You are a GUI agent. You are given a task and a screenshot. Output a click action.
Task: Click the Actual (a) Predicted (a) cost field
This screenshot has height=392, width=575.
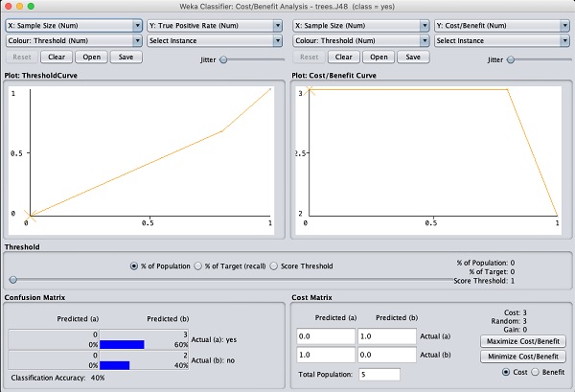pyautogui.click(x=326, y=336)
